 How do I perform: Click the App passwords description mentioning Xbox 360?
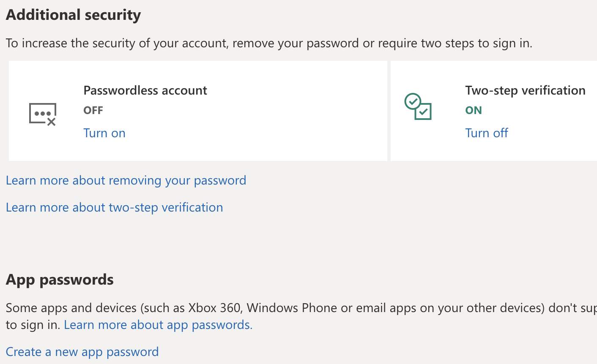point(301,316)
